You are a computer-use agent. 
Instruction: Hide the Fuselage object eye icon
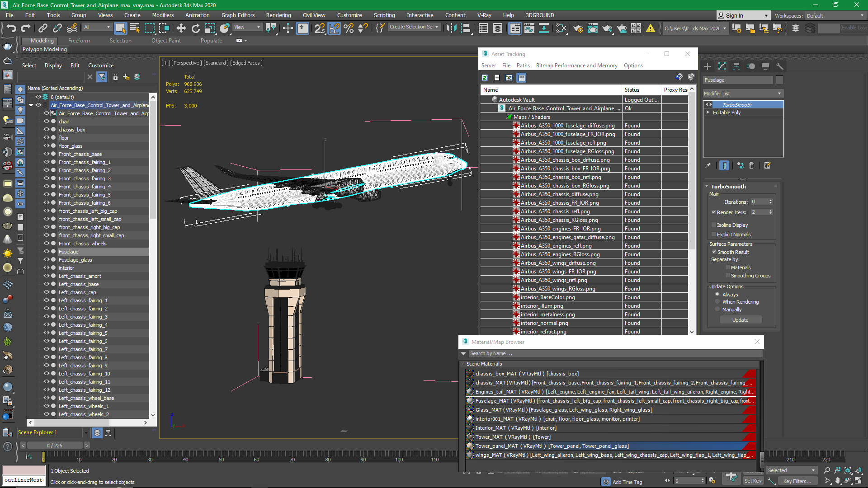[46, 252]
